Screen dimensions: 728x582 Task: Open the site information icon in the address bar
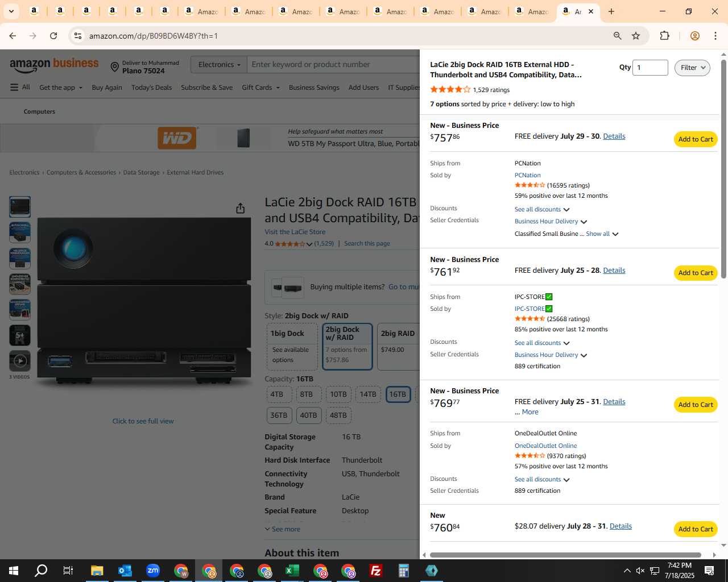coord(78,36)
